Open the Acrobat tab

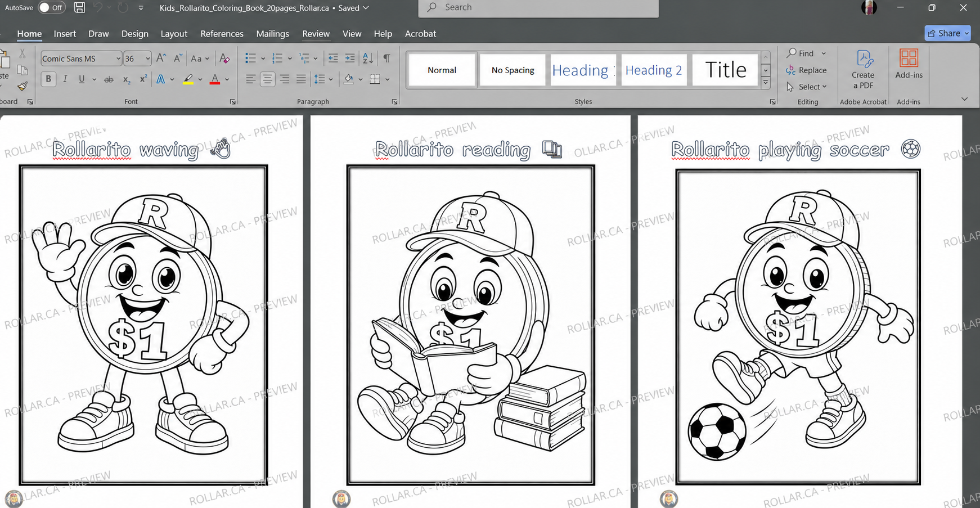tap(420, 34)
